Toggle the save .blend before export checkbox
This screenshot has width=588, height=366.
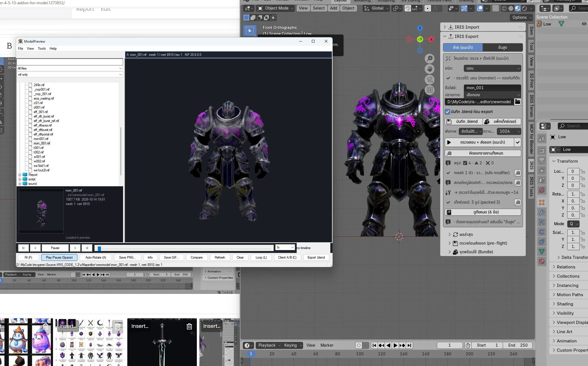pos(448,112)
